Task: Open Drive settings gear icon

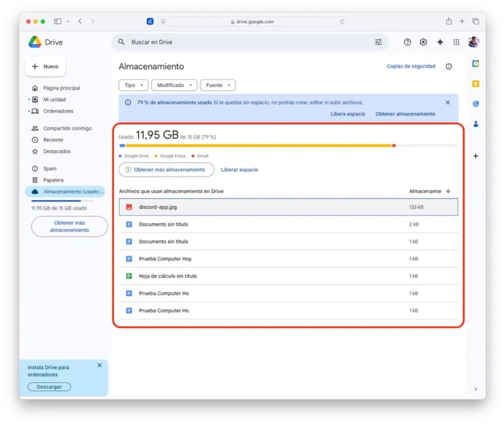Action: (423, 42)
